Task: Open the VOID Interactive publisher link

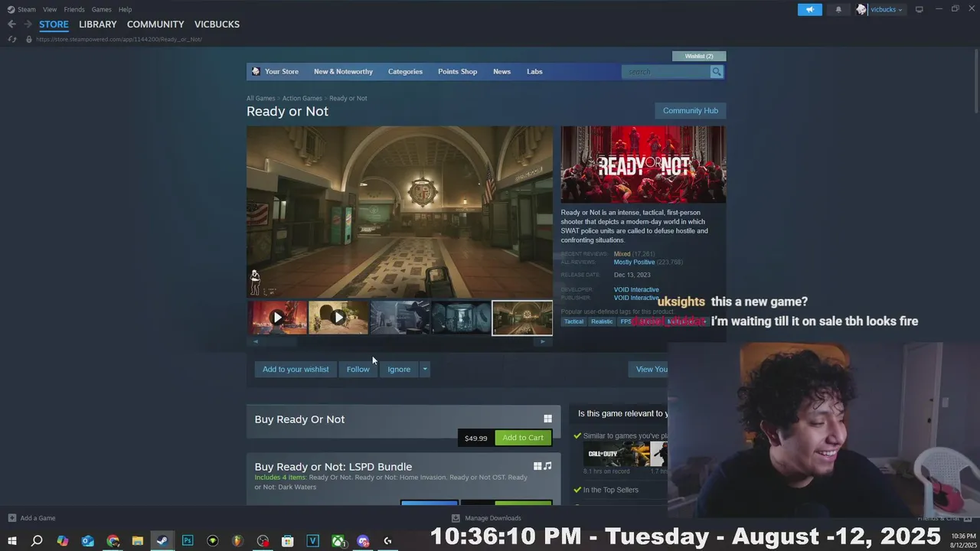Action: click(x=636, y=298)
